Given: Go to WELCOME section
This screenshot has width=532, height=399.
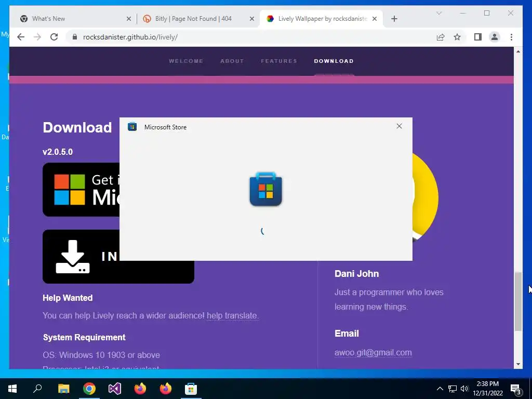Looking at the screenshot, I should pyautogui.click(x=186, y=61).
